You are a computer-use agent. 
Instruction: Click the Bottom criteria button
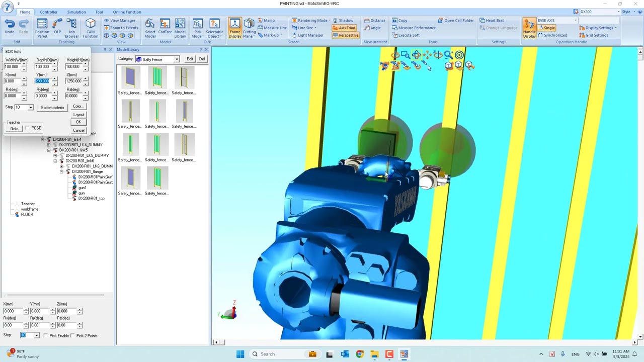coord(52,108)
